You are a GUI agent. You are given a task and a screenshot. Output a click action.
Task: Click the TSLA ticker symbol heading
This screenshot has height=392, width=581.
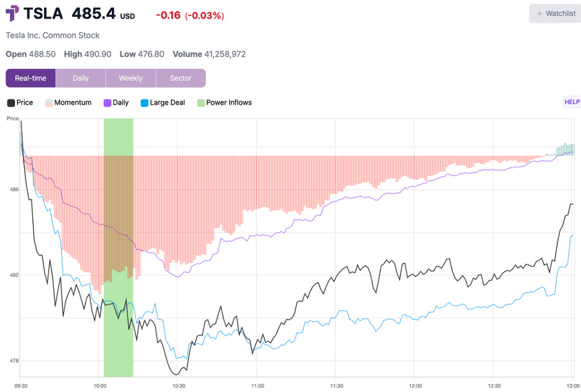pos(43,13)
